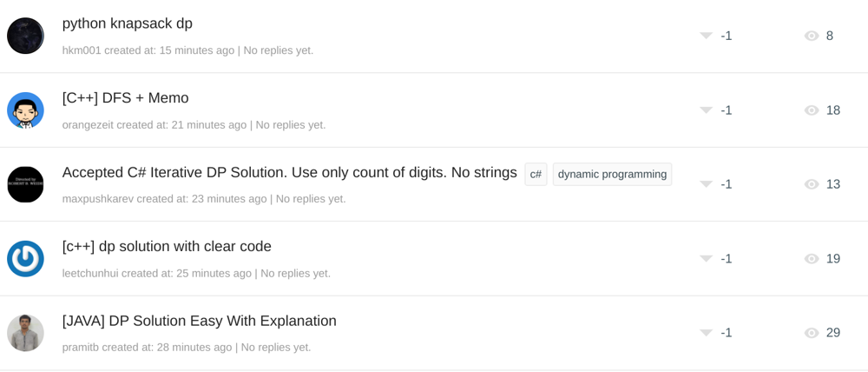This screenshot has height=372, width=868.
Task: Click vote arrow on dp solution clear code
Action: pyautogui.click(x=706, y=258)
